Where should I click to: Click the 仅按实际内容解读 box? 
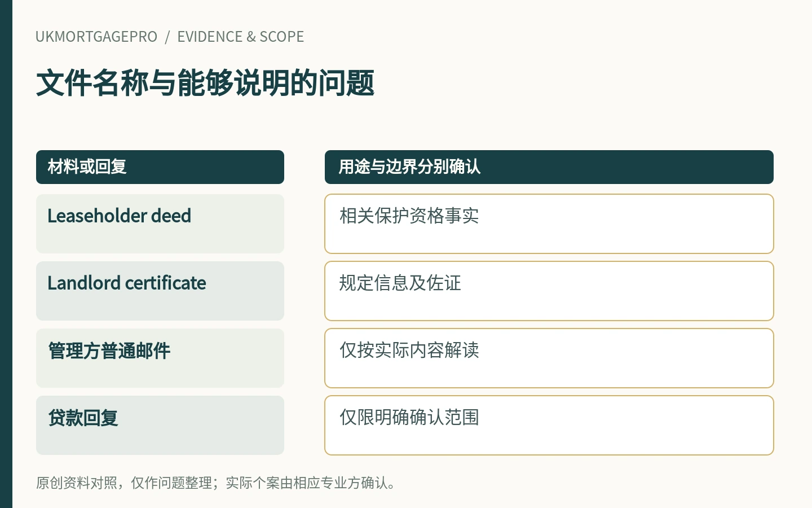point(549,358)
